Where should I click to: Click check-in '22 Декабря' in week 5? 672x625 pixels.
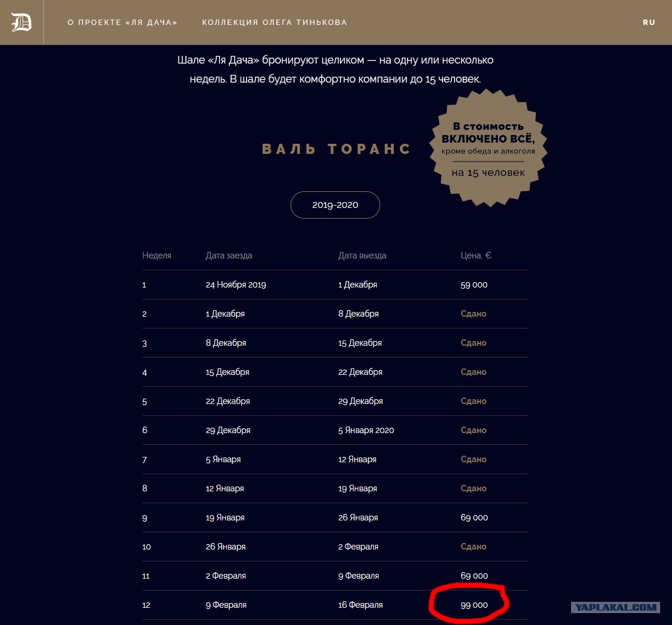(x=228, y=401)
